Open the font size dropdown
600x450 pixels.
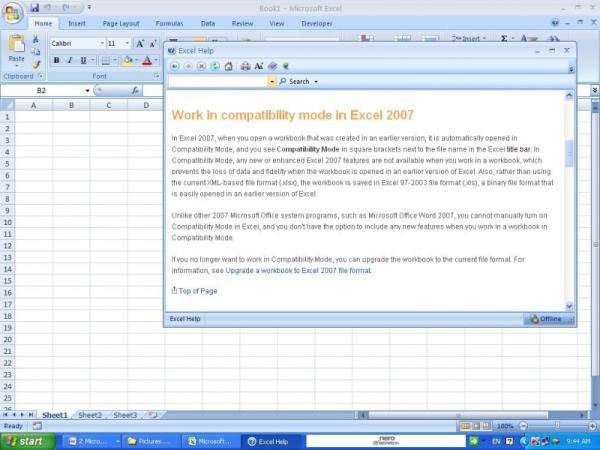[x=127, y=44]
